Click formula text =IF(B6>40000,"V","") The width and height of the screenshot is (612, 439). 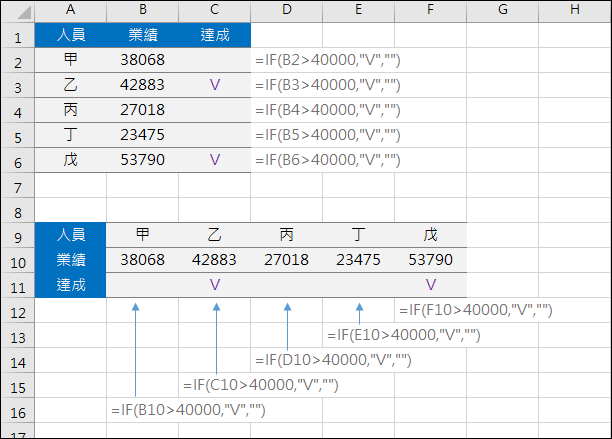328,160
